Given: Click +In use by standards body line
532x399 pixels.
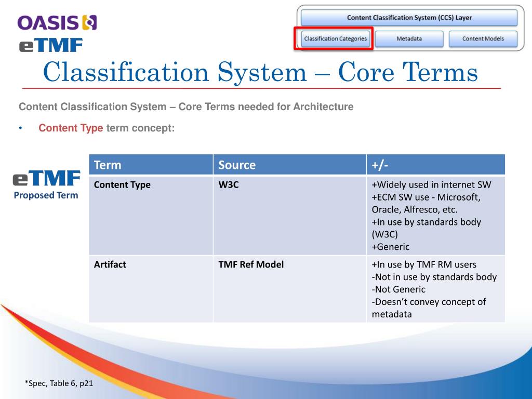Looking at the screenshot, I should 427,228.
